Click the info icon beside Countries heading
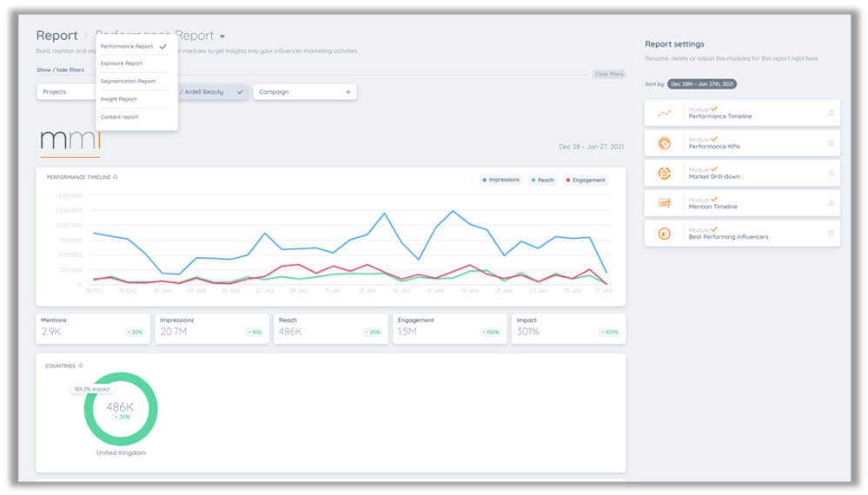This screenshot has width=868, height=495. (x=81, y=366)
